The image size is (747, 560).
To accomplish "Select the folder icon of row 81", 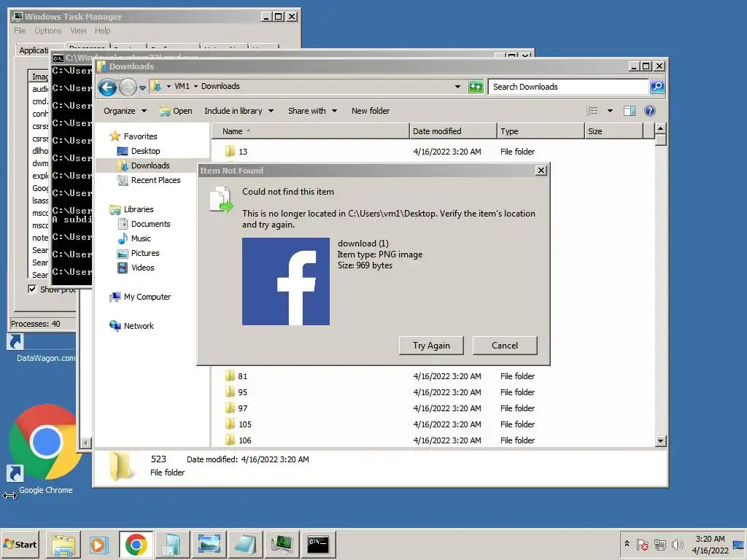I will [x=230, y=376].
